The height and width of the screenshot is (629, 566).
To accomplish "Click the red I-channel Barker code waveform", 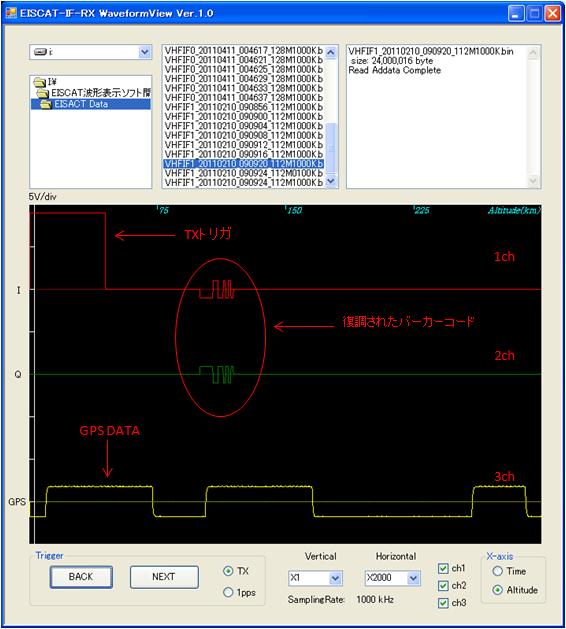I will pos(217,289).
